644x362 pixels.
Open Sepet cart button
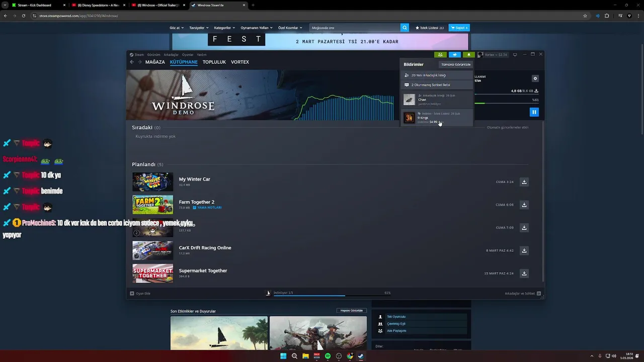pos(459,28)
